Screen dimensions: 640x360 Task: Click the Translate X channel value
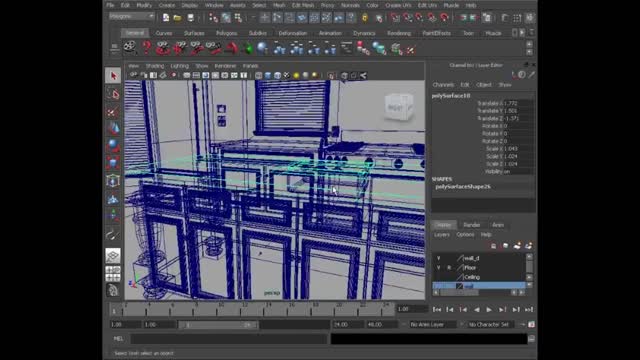pyautogui.click(x=518, y=104)
